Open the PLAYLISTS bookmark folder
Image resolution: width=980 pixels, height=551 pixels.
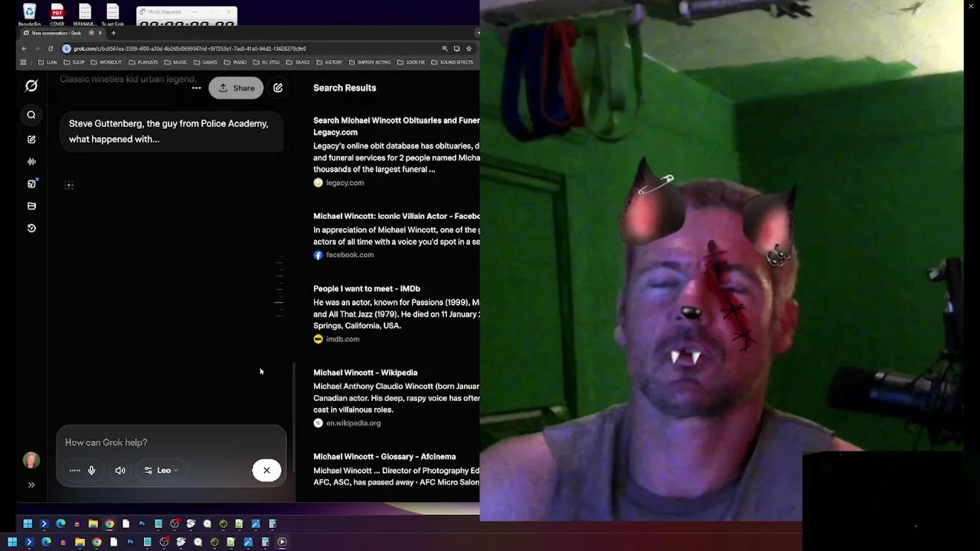click(x=143, y=62)
